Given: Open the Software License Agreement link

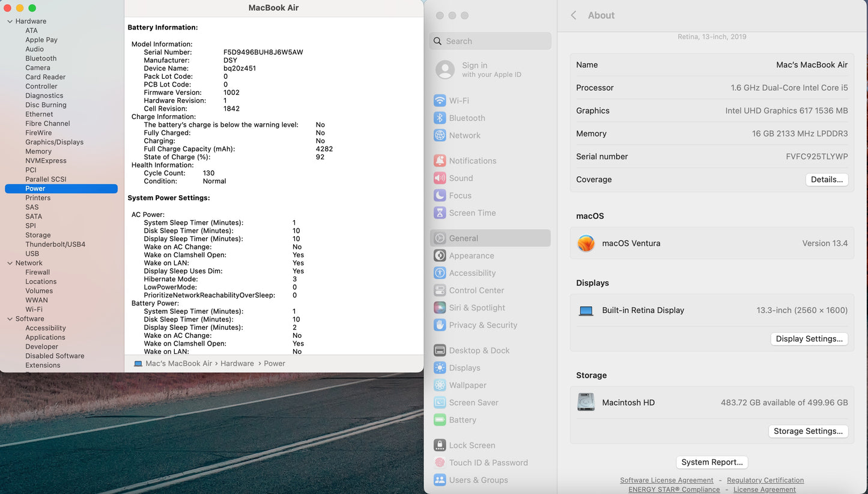Looking at the screenshot, I should [666, 480].
